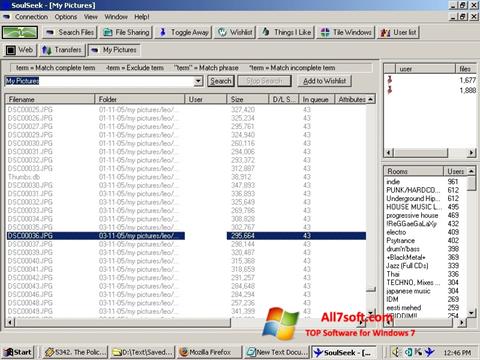The width and height of the screenshot is (480, 360).
Task: Click the rooms list scroll down arrow
Action: click(x=471, y=313)
